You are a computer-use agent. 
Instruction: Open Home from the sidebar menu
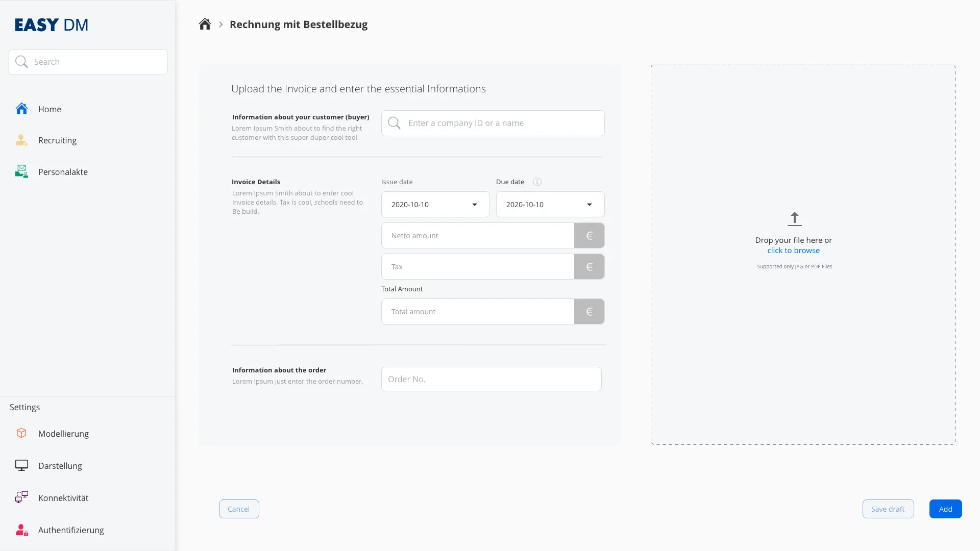pyautogui.click(x=50, y=109)
